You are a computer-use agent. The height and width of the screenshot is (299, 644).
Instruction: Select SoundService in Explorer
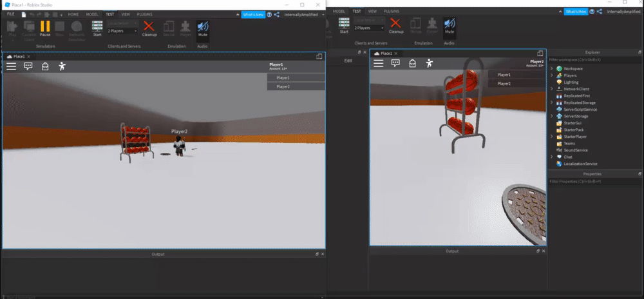tap(575, 150)
